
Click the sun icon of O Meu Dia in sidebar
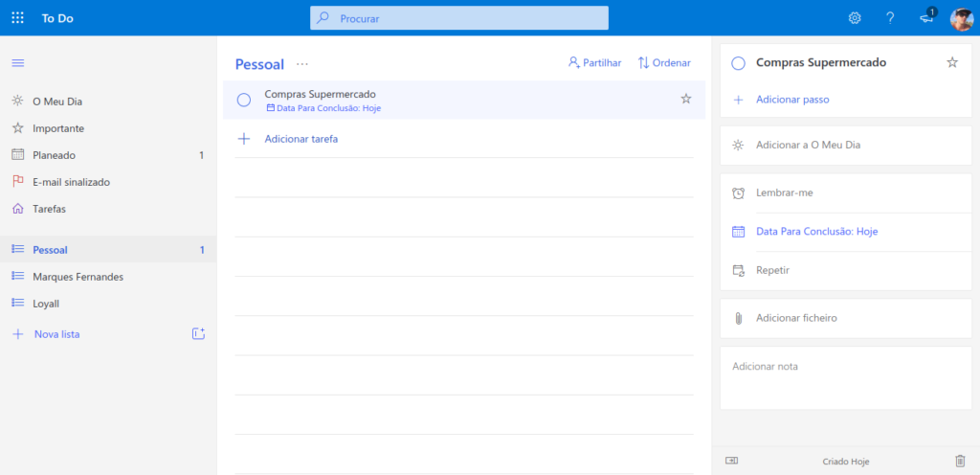click(17, 101)
